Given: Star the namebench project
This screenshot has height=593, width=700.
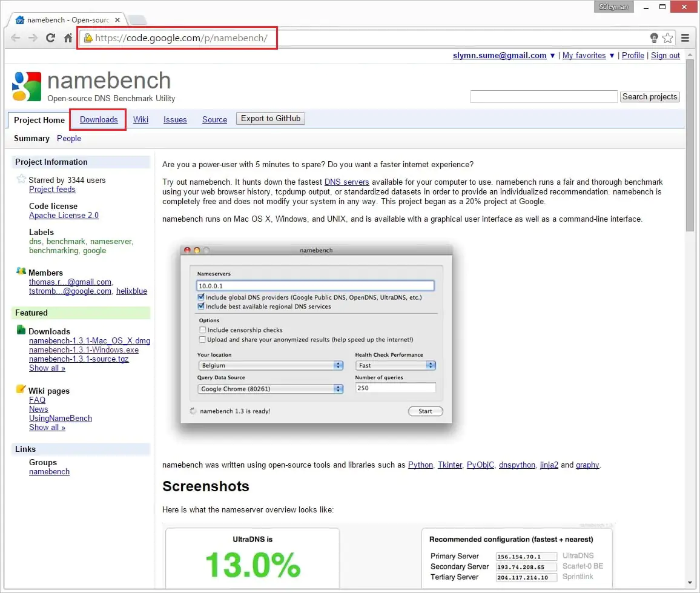Looking at the screenshot, I should 21,179.
